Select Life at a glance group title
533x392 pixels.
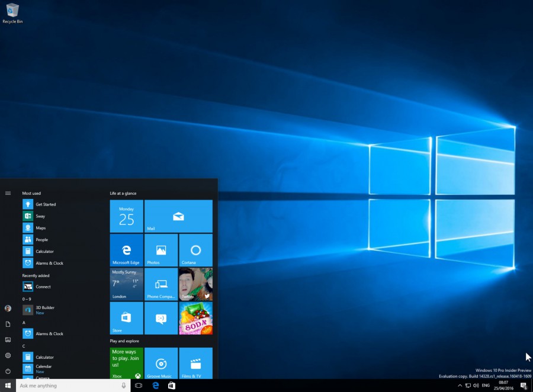123,193
